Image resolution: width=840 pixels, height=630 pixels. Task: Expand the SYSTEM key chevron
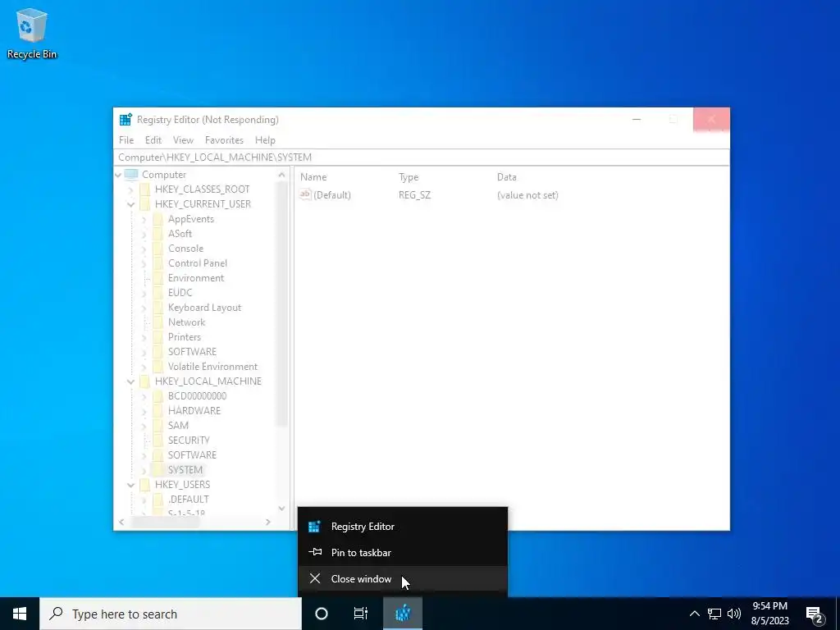[x=144, y=470]
